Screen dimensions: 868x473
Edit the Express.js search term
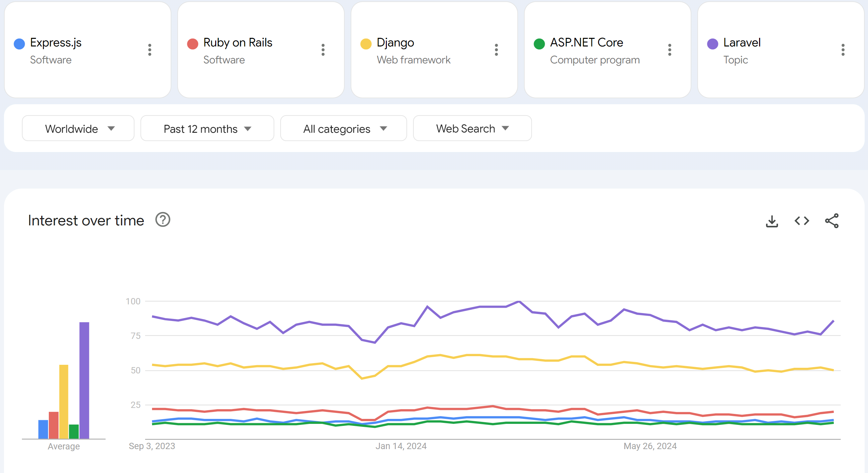point(55,43)
